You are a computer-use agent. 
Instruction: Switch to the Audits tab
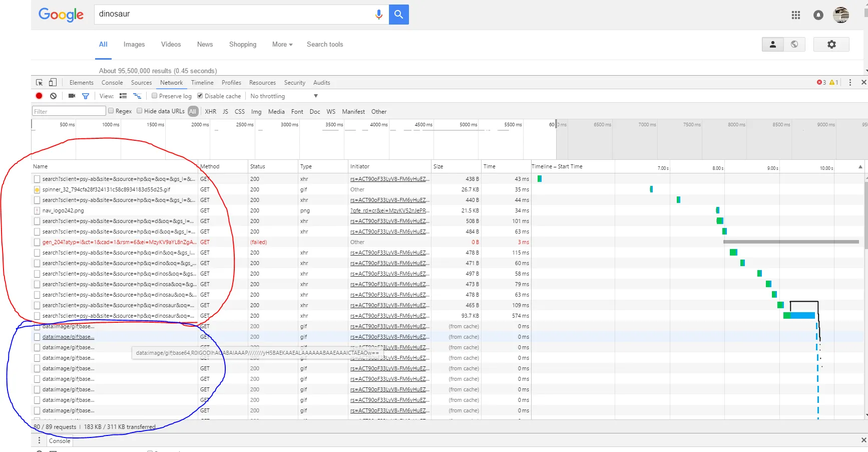(322, 83)
